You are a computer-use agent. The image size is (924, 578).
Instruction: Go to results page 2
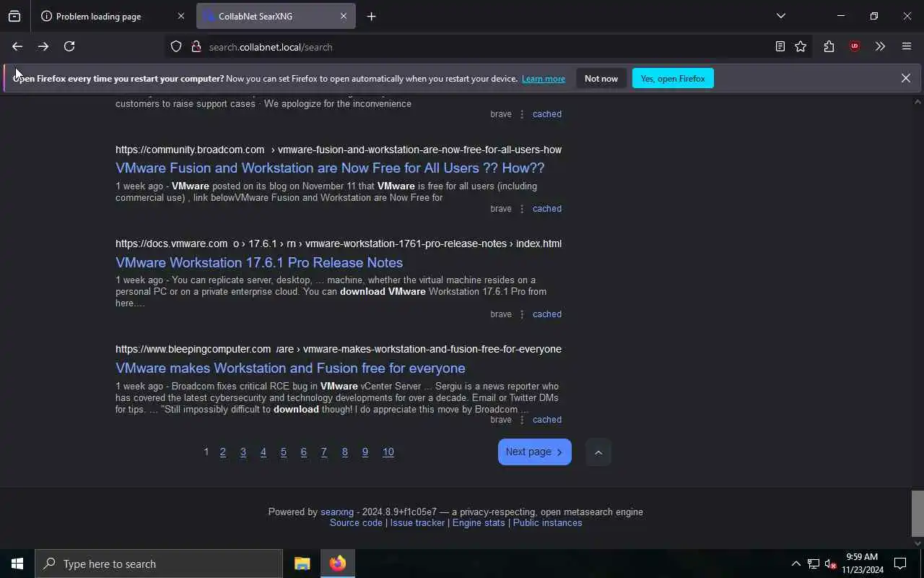(223, 452)
